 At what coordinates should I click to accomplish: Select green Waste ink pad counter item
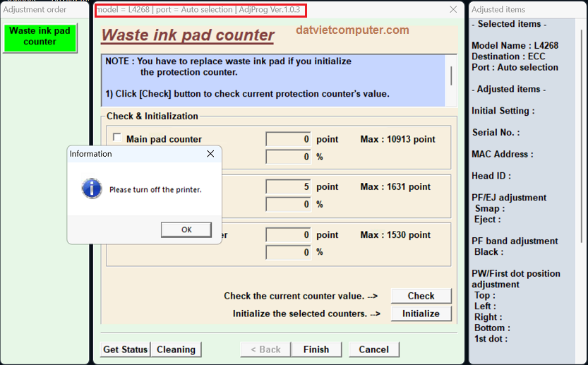pos(40,37)
